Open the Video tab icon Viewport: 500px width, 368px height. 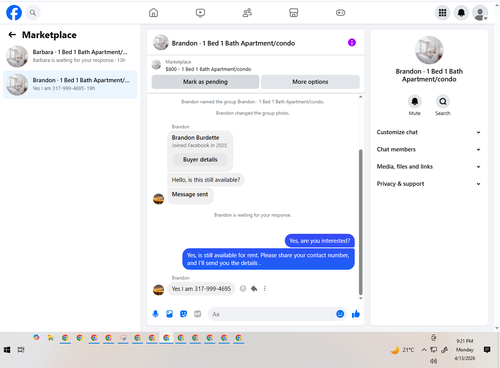click(200, 13)
